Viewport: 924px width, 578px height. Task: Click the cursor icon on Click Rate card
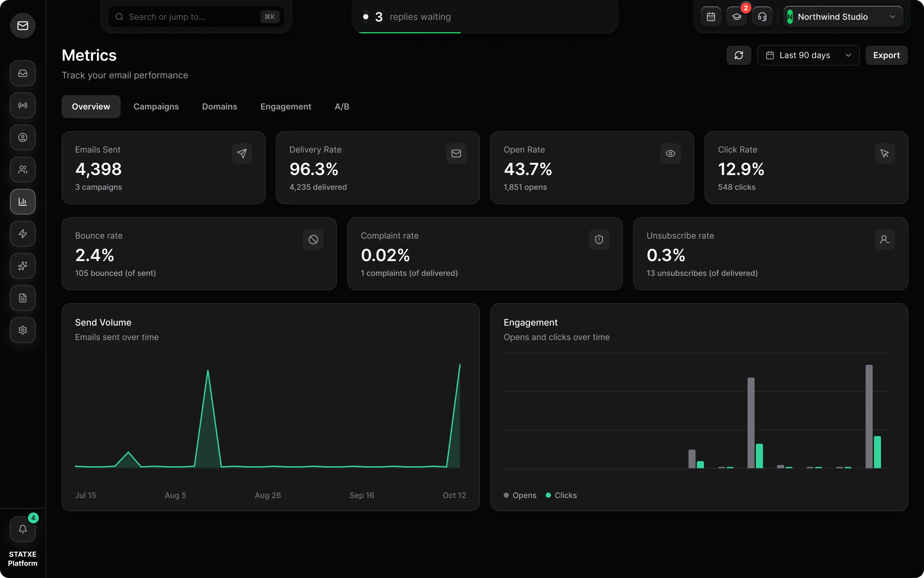885,154
